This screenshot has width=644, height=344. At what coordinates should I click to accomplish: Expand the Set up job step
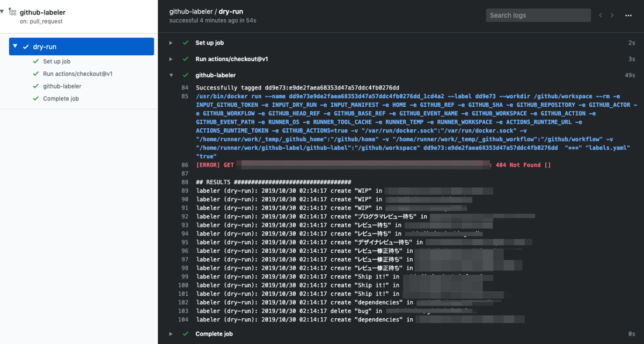[171, 42]
